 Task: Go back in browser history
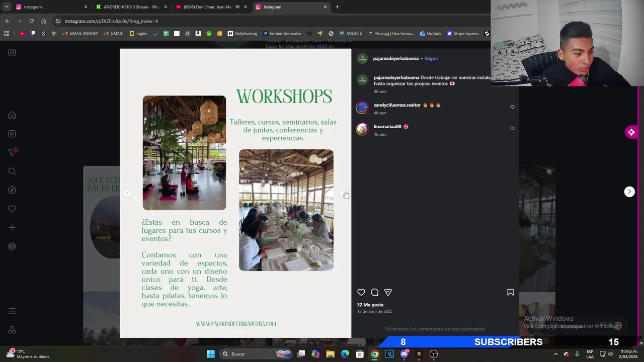click(x=7, y=21)
